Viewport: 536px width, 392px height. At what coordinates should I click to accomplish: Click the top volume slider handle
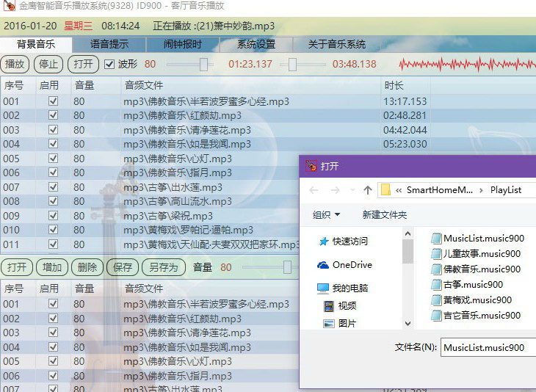pos(203,65)
